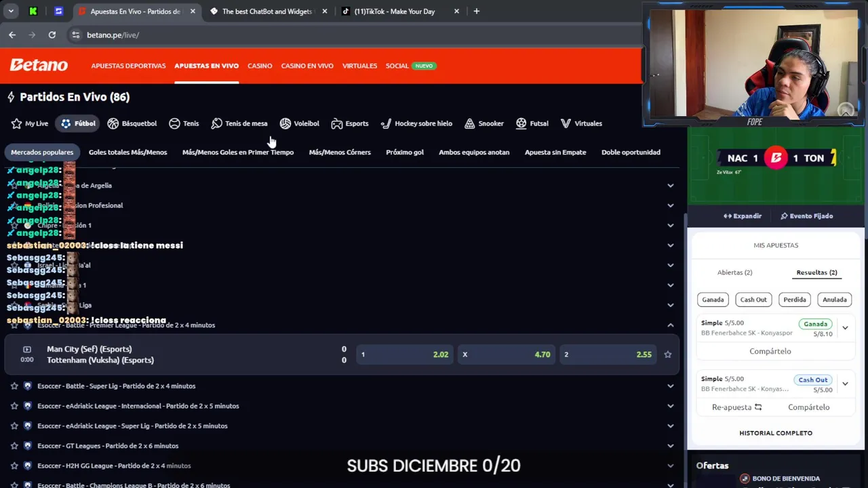Filter bets by Anulada
The image size is (868, 488).
coord(835,300)
